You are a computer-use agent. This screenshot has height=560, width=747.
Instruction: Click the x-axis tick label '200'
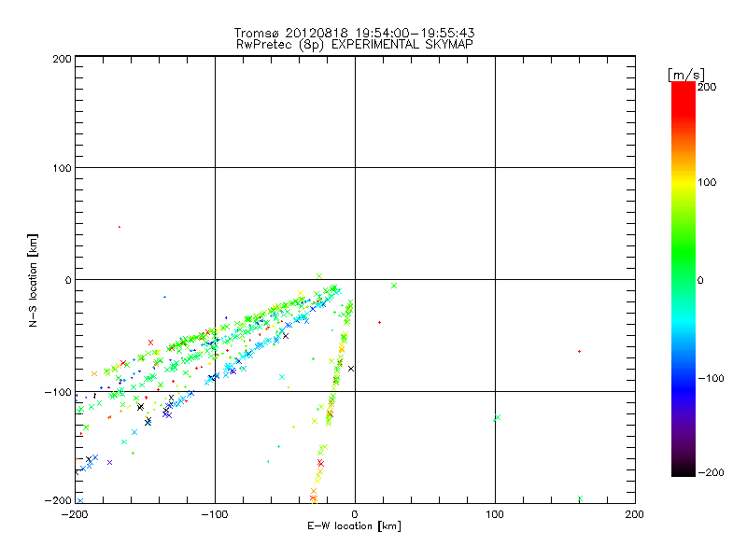[x=634, y=514]
